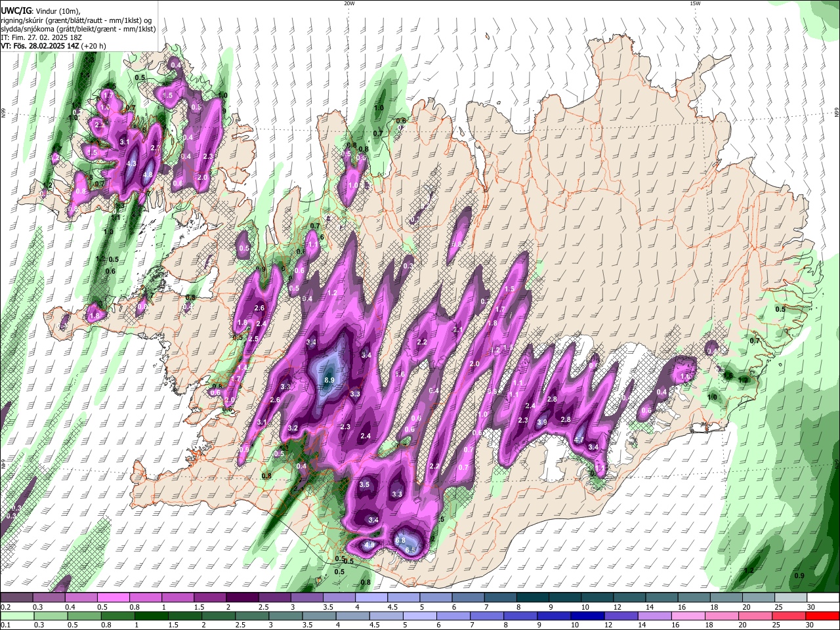840x630 pixels.
Task: Click the dark plum 2 swatch in the snow legend
Action: coord(241,597)
